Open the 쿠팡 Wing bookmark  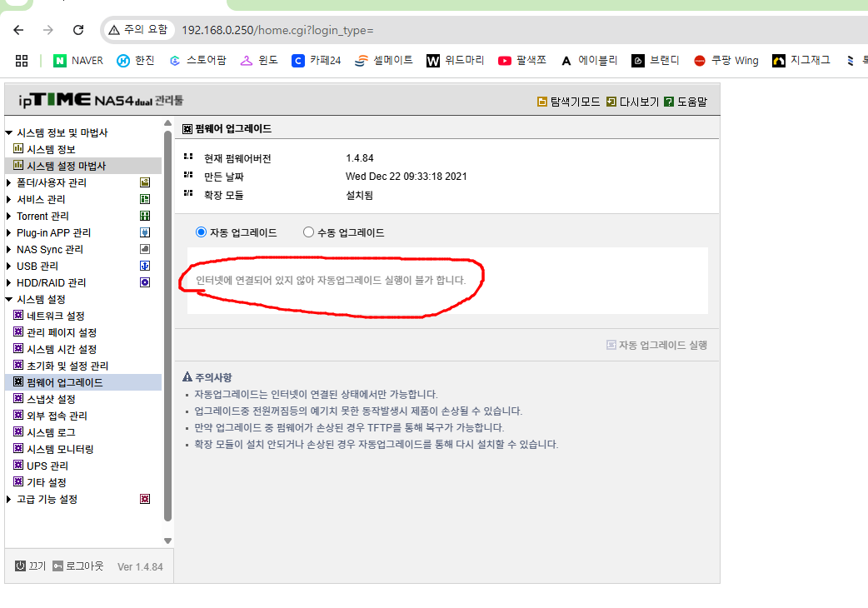point(726,60)
